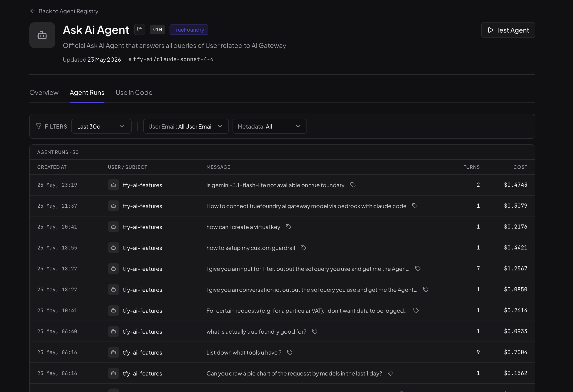
Task: Click tfy-ai-features in the 21:37 row
Action: click(143, 206)
